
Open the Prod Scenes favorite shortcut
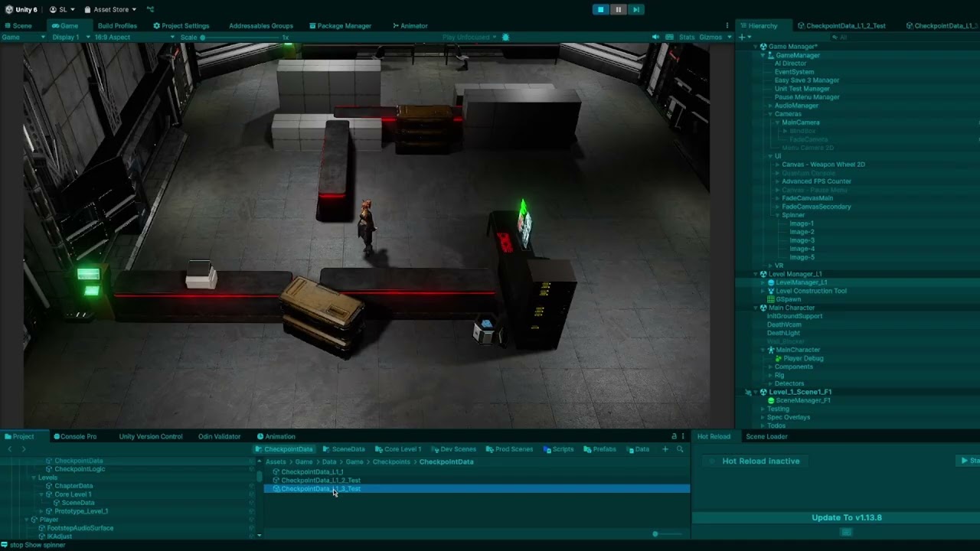pyautogui.click(x=509, y=449)
